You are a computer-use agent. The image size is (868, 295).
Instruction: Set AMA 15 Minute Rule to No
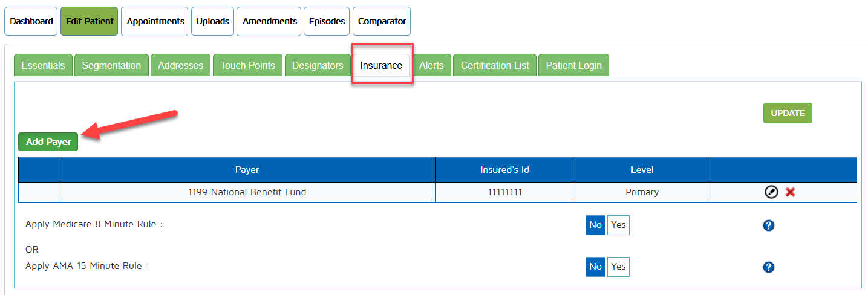595,267
